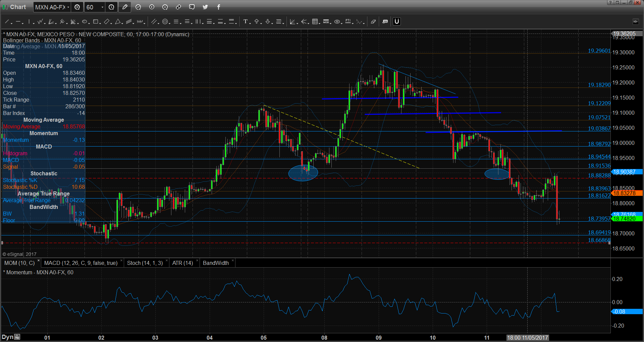Image resolution: width=644 pixels, height=342 pixels.
Task: Click the 18.74820 green price marker
Action: pyautogui.click(x=626, y=219)
